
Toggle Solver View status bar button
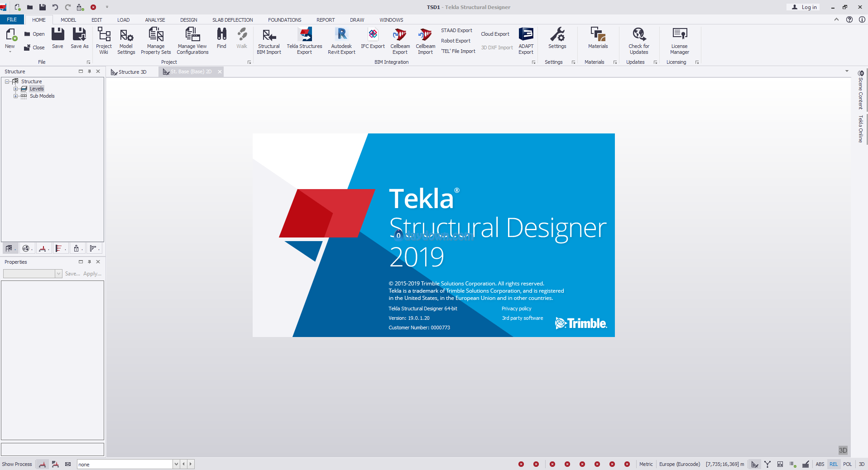tap(767, 464)
